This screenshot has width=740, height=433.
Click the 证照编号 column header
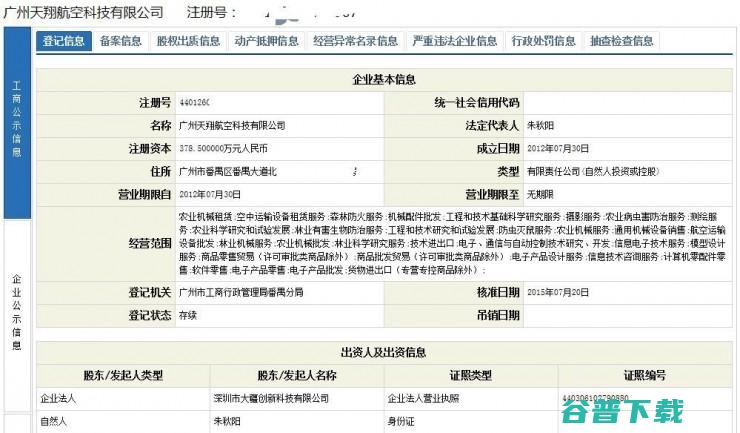pyautogui.click(x=645, y=375)
